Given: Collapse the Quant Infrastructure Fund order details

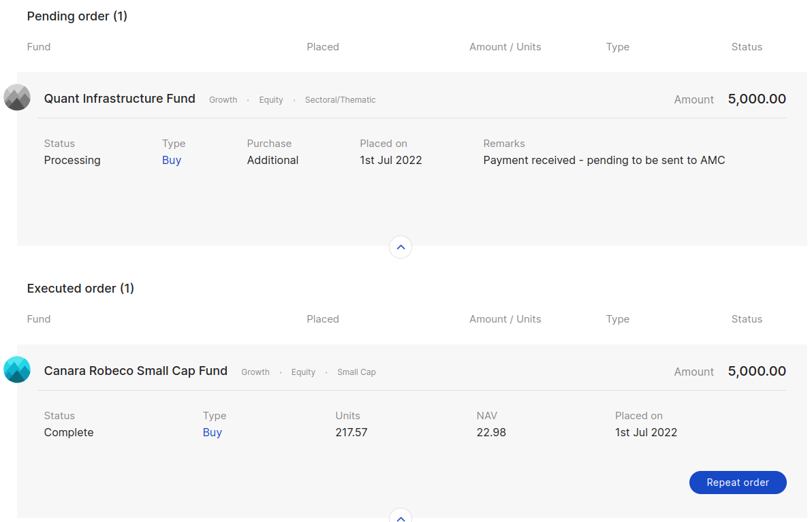Looking at the screenshot, I should (401, 247).
